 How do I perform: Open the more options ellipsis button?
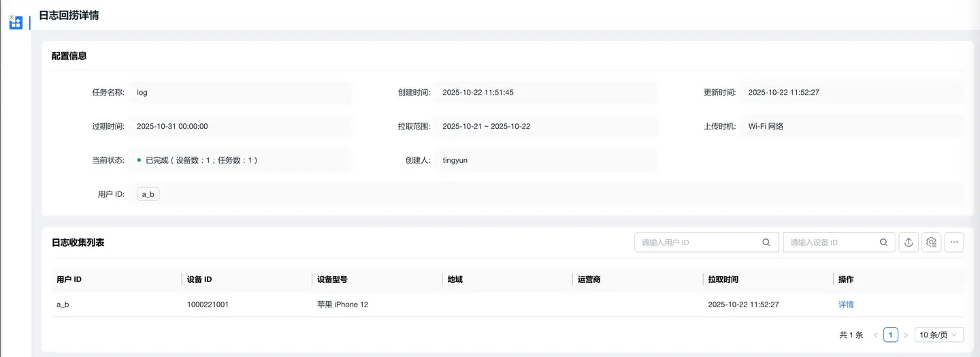(954, 242)
